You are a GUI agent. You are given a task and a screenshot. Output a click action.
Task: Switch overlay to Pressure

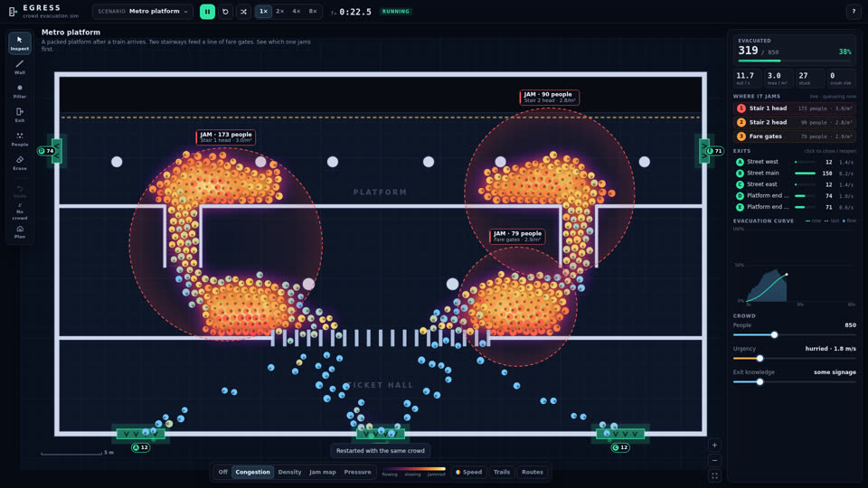[358, 472]
